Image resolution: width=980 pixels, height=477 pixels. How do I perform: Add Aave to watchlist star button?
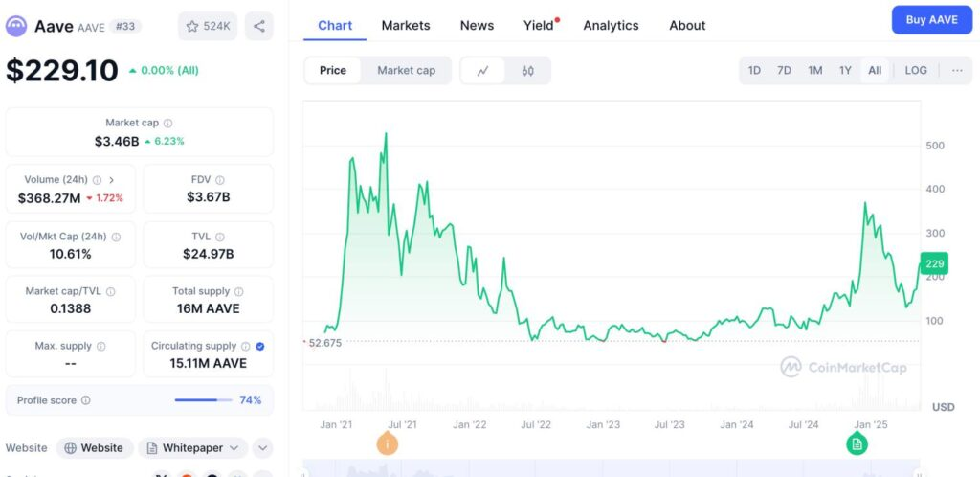coord(208,26)
